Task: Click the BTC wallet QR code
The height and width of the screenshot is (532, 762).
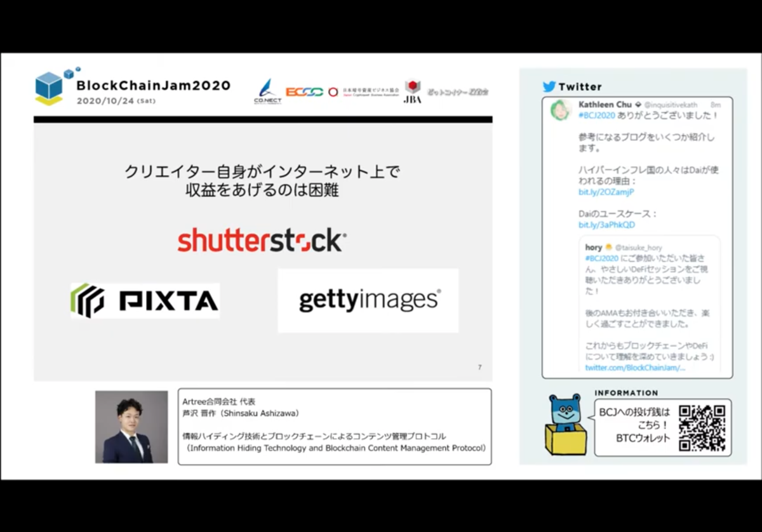Action: click(x=702, y=427)
